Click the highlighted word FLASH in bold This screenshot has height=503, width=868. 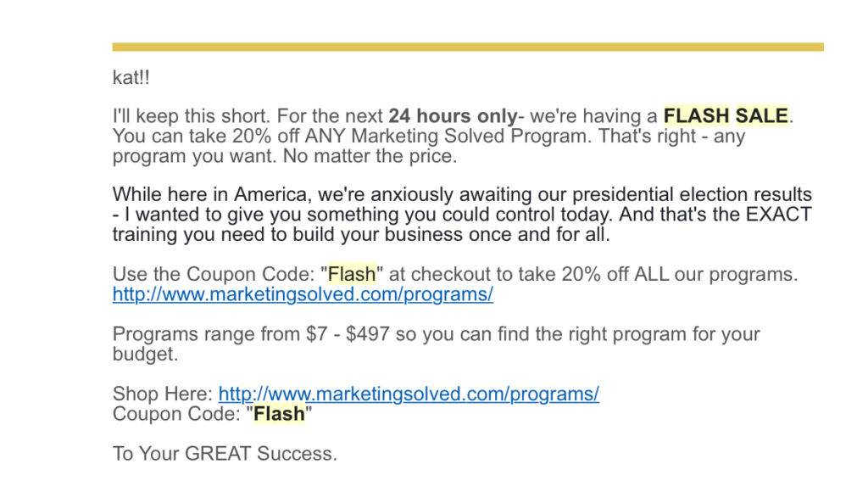coord(697,115)
